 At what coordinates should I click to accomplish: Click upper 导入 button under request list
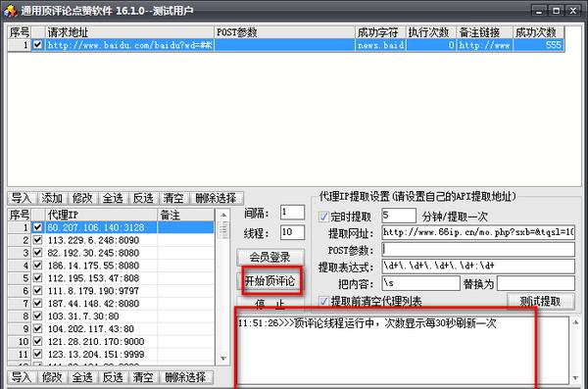coord(22,198)
